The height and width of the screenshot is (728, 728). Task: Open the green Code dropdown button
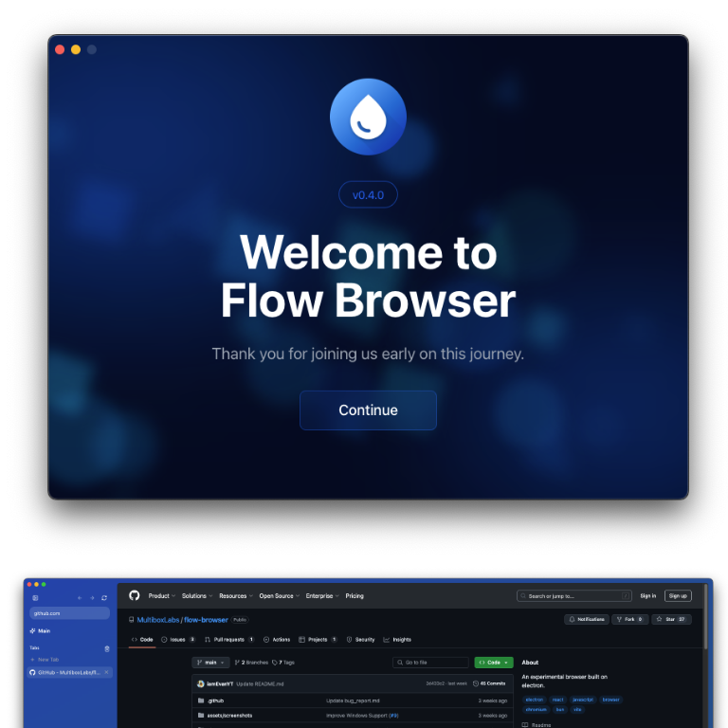[x=494, y=662]
